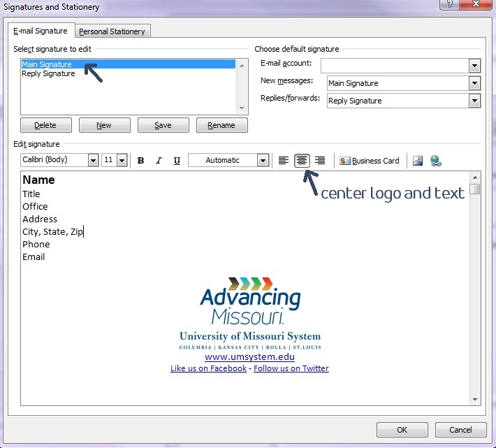The height and width of the screenshot is (448, 496).
Task: Click the Delete signature button
Action: tap(46, 125)
